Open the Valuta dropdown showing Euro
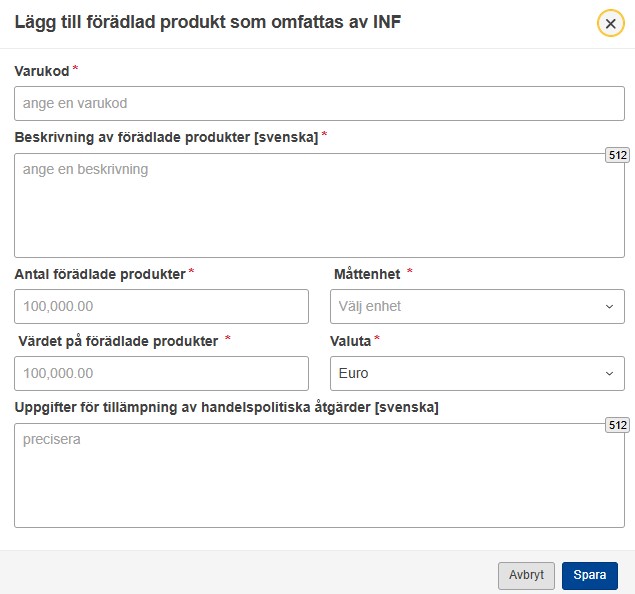 pos(477,373)
